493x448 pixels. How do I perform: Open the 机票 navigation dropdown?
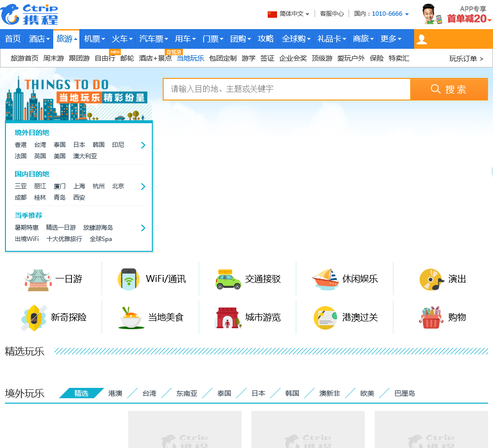click(x=94, y=39)
